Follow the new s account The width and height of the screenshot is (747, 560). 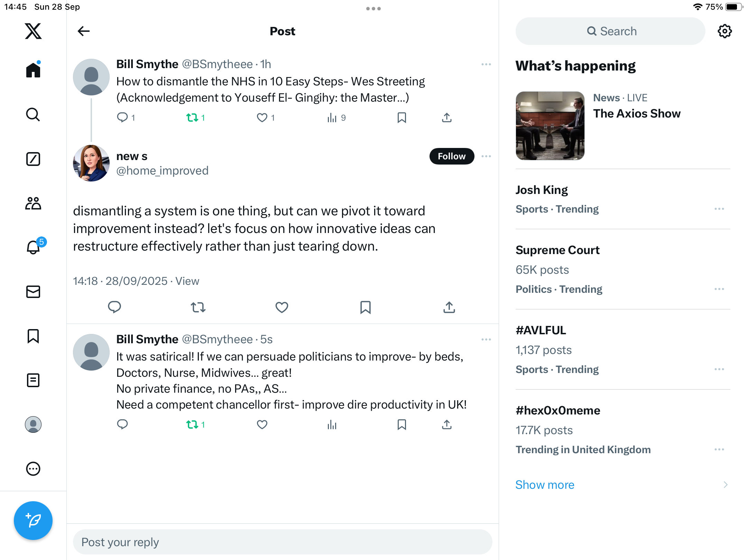pos(451,156)
